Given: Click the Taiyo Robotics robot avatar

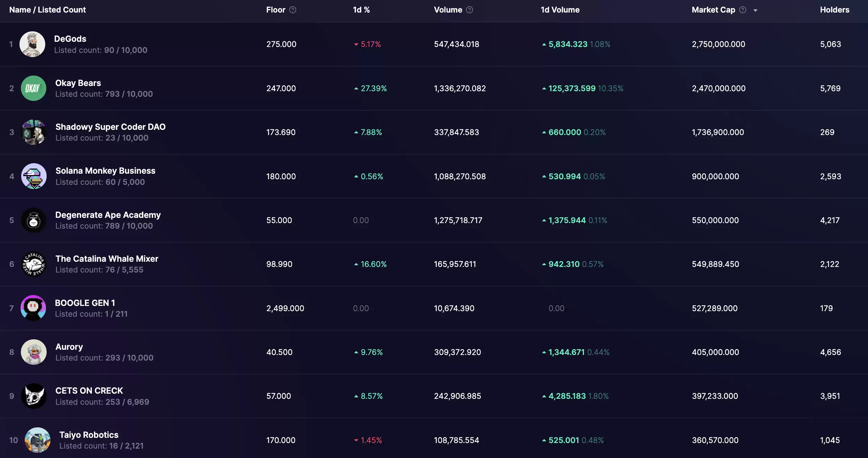Looking at the screenshot, I should (x=38, y=440).
